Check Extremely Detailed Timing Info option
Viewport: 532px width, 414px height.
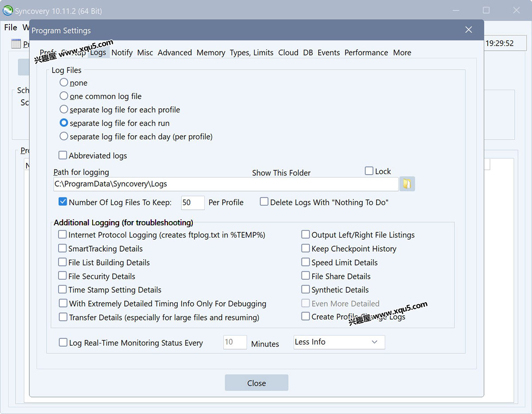(63, 303)
